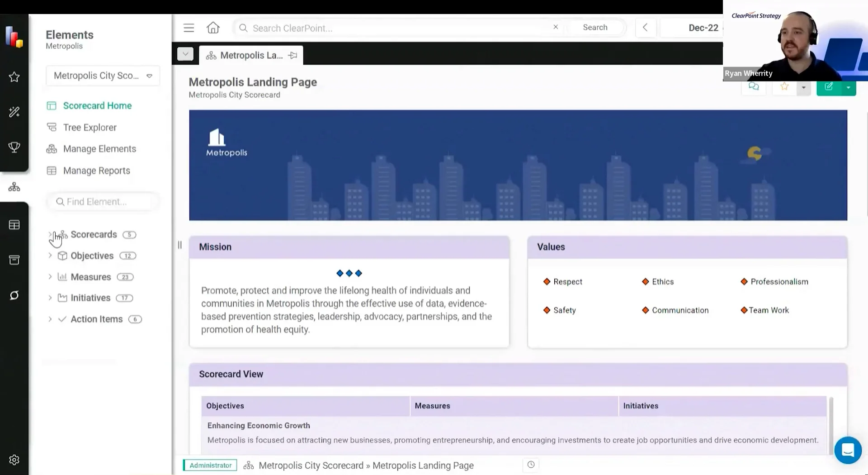
Task: Open the comments panel for this landing page
Action: tap(754, 87)
